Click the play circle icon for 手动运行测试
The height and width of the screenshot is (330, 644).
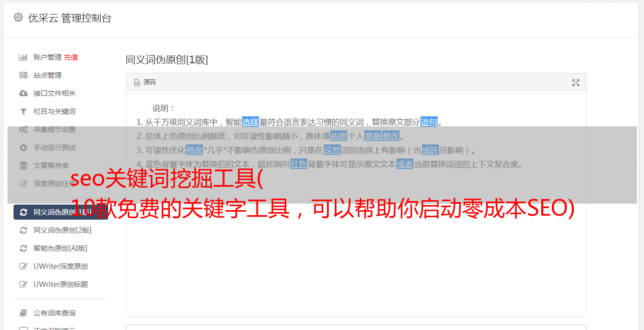point(23,147)
